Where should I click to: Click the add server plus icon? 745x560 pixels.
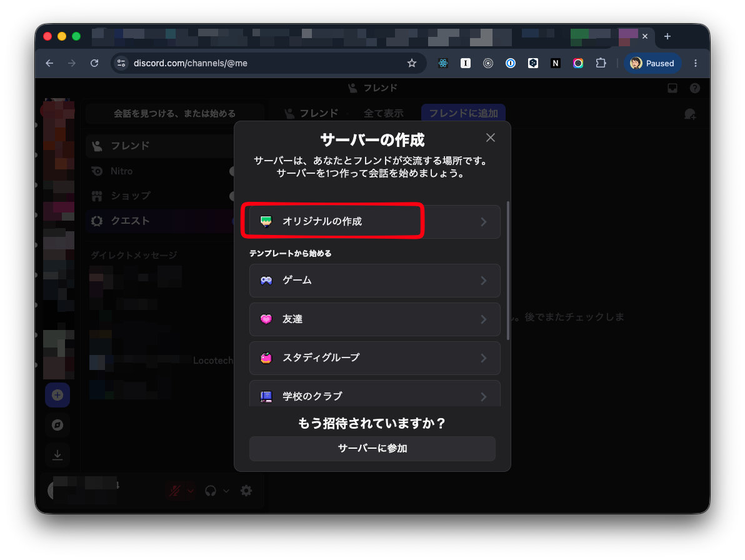[x=57, y=395]
